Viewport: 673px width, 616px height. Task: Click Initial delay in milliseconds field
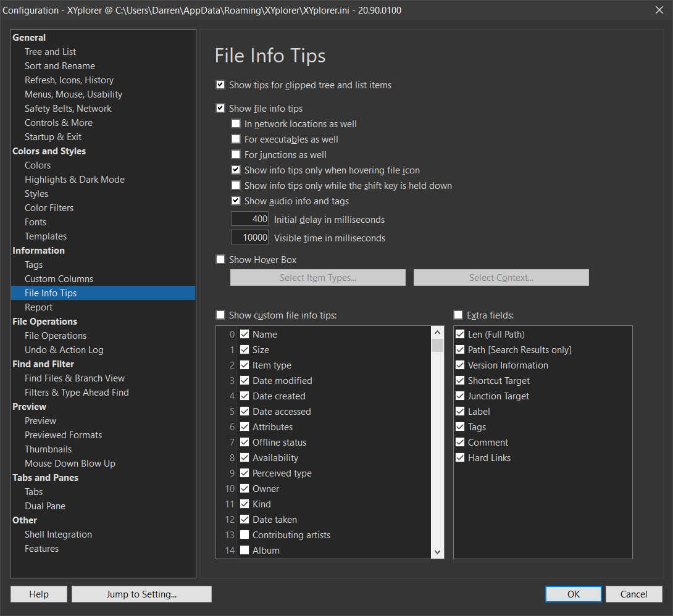point(250,219)
